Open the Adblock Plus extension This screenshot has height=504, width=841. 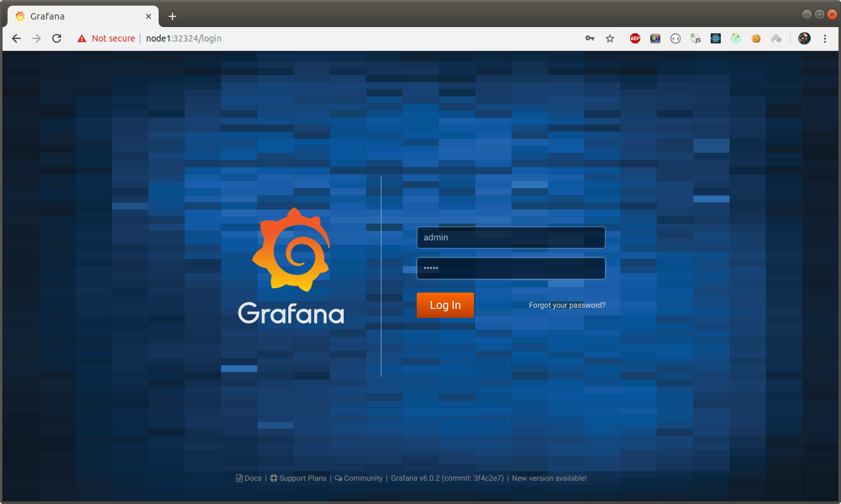(x=635, y=38)
